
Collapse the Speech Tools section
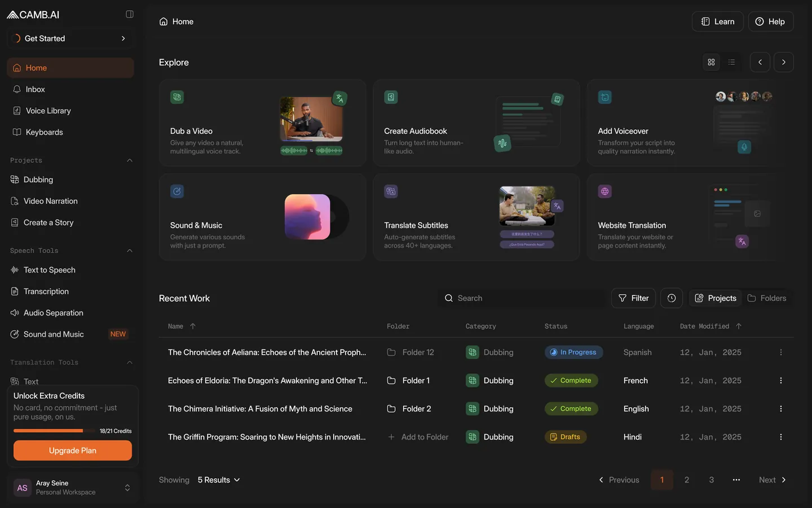[130, 251]
